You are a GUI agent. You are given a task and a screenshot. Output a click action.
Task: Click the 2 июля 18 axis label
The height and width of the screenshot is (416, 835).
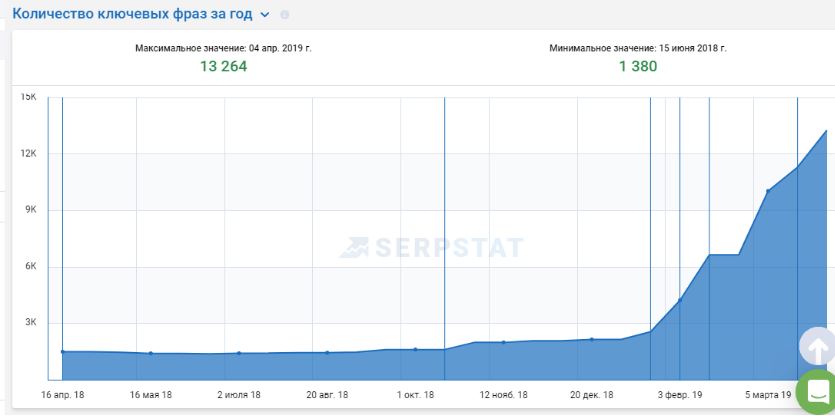click(x=239, y=395)
